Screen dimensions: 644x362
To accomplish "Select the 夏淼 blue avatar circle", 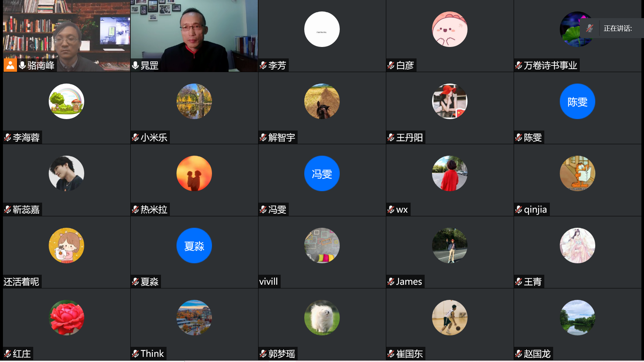I will point(194,246).
